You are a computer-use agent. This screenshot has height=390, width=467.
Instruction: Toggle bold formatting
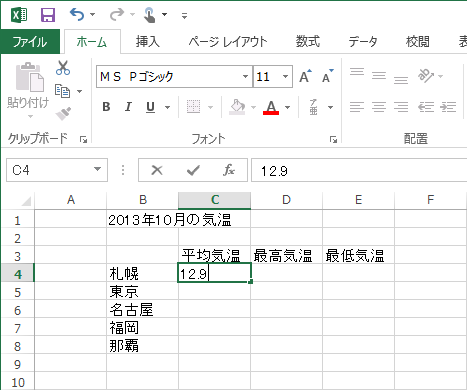point(106,107)
